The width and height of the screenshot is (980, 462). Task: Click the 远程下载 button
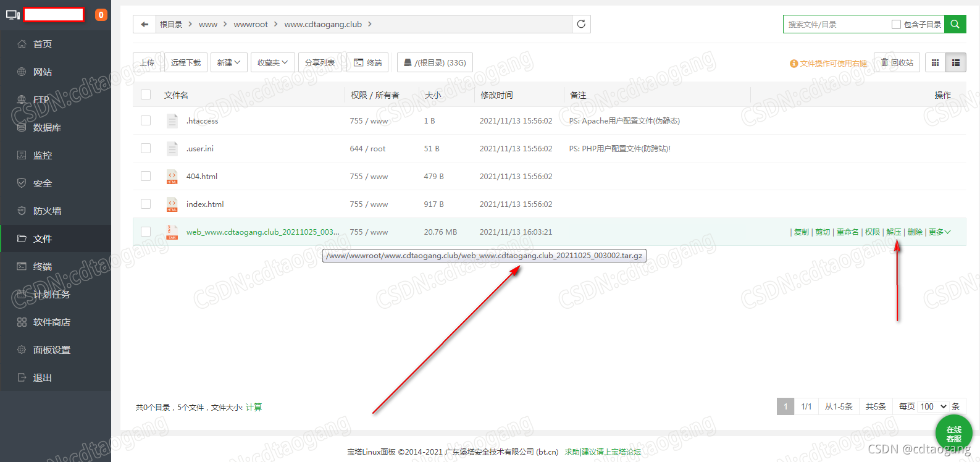(x=186, y=62)
